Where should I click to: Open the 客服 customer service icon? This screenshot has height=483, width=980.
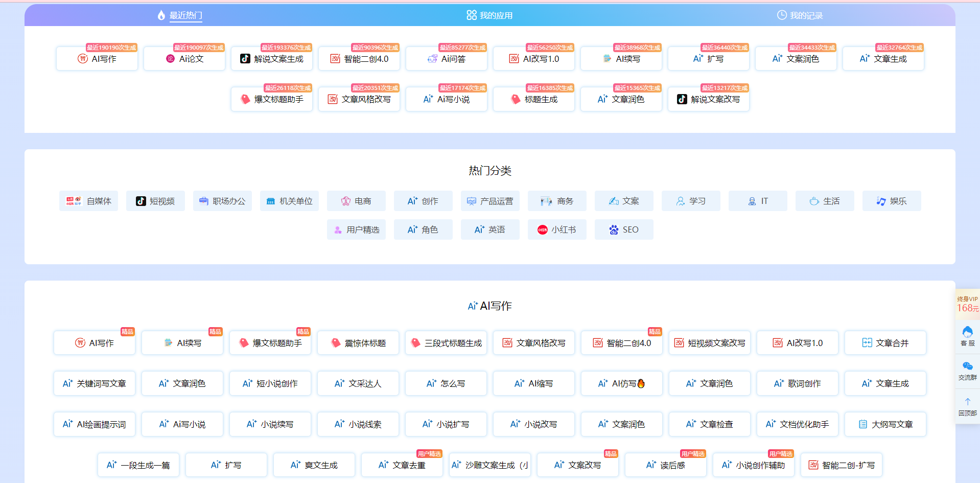tap(967, 332)
